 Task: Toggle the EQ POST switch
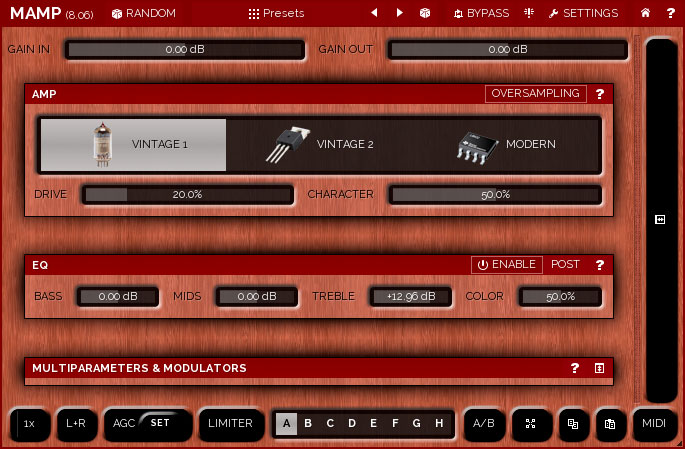pos(565,264)
